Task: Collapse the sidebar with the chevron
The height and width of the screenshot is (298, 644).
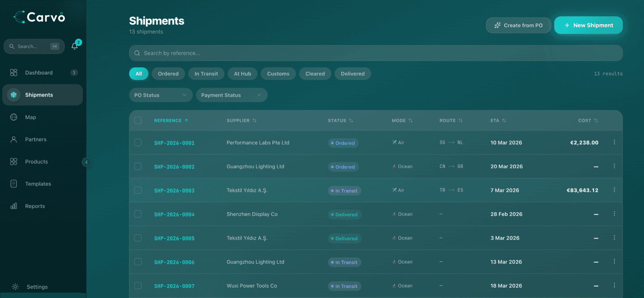Action: (86, 162)
